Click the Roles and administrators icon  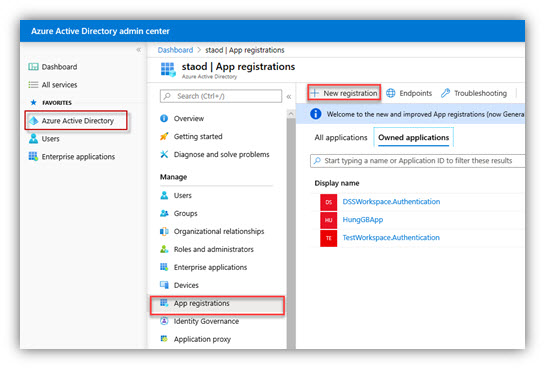pyautogui.click(x=164, y=249)
